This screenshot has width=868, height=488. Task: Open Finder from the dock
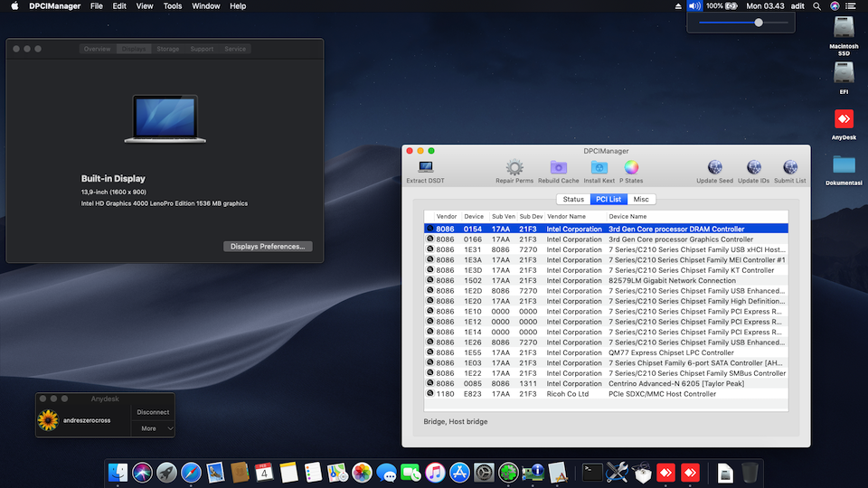coord(118,473)
